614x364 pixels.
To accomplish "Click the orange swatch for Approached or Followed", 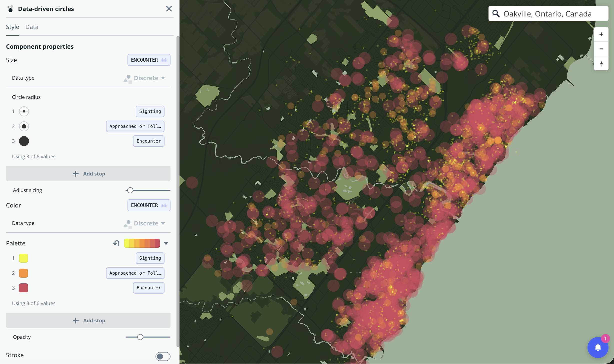I will tap(23, 273).
